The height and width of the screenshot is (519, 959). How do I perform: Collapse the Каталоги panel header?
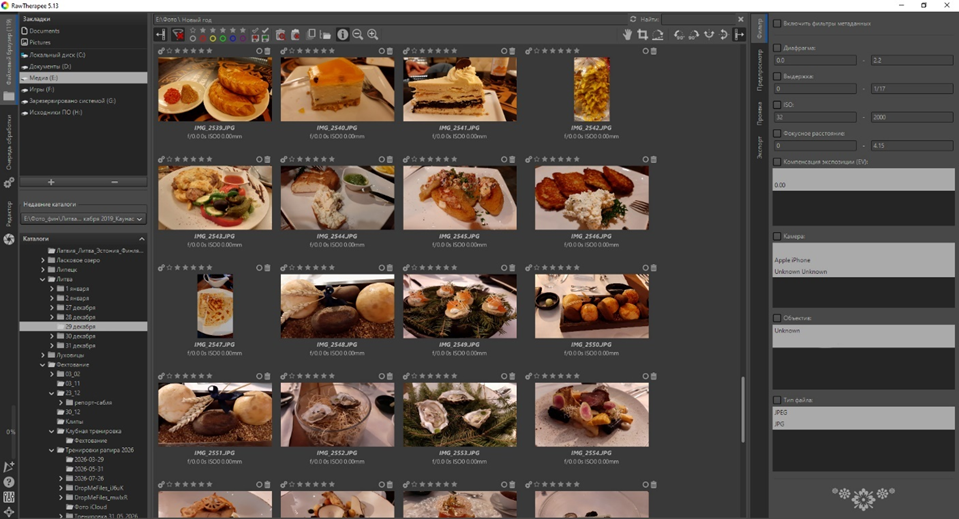[x=83, y=238]
